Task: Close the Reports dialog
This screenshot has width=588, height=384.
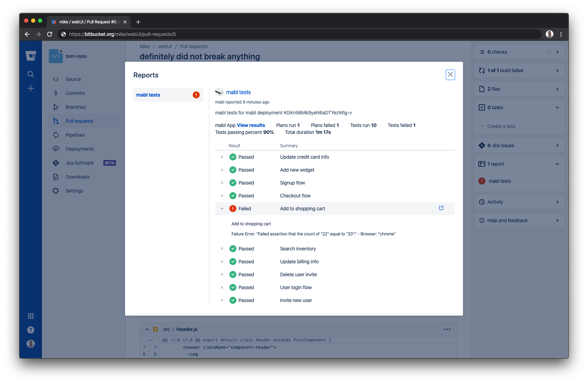Action: [450, 75]
